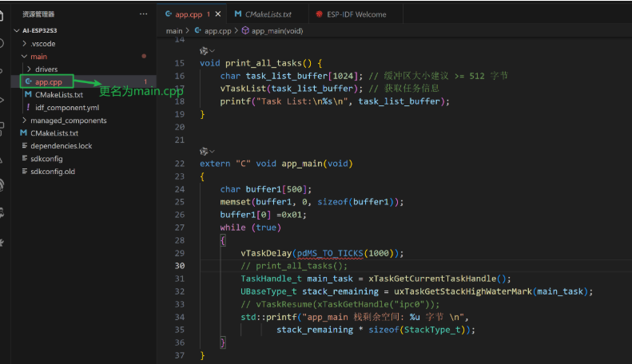
Task: Click 'app_main(void)' breadcrumb symbol
Action: [277, 31]
